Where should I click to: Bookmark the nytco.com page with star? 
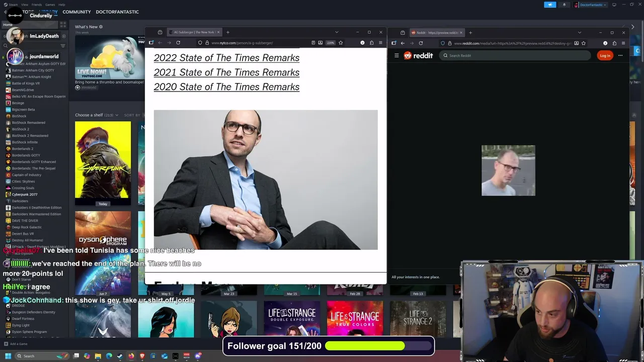coord(341,43)
